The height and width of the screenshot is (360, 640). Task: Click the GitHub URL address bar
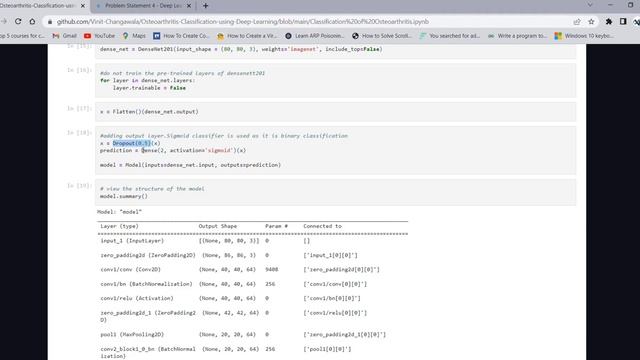[243, 22]
